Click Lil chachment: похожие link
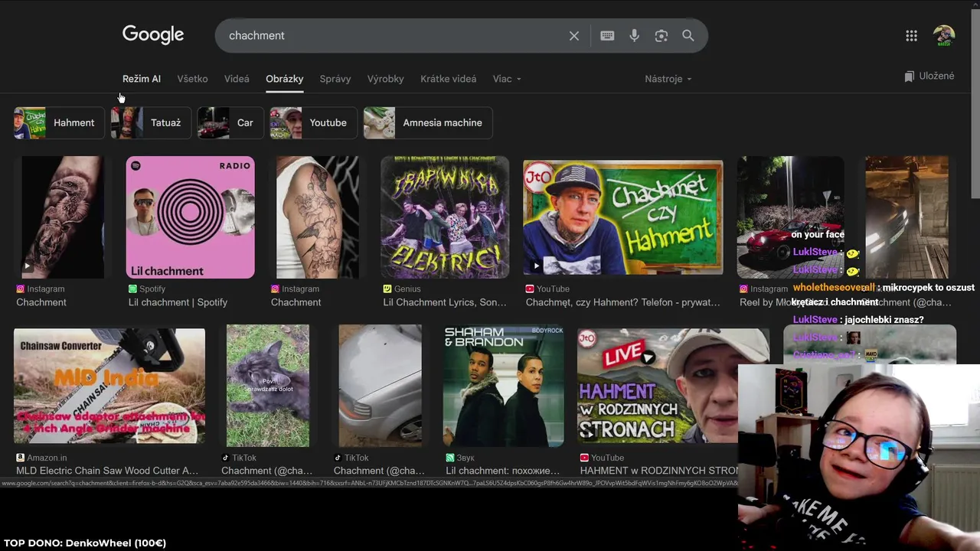980x551 pixels. pyautogui.click(x=503, y=471)
